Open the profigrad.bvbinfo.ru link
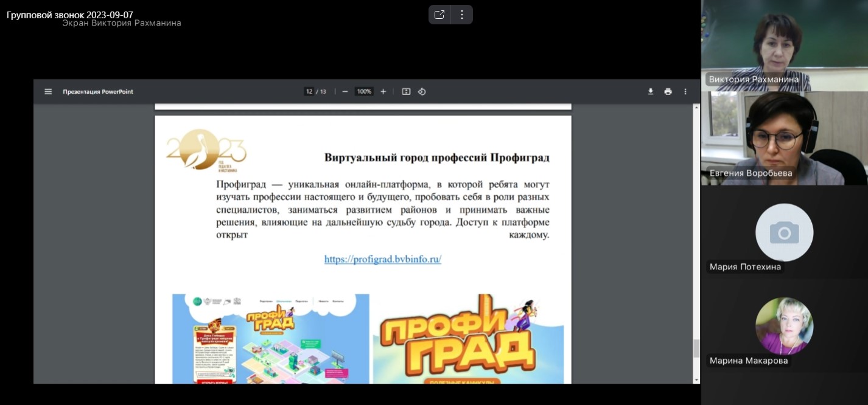 coord(382,259)
